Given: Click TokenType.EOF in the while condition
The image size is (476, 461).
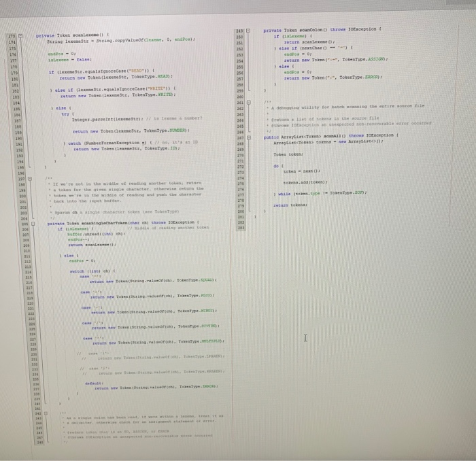Looking at the screenshot, I should tap(347, 192).
